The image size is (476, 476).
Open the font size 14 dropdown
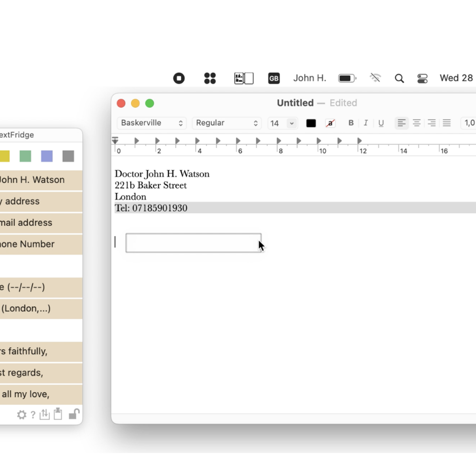[x=282, y=123]
